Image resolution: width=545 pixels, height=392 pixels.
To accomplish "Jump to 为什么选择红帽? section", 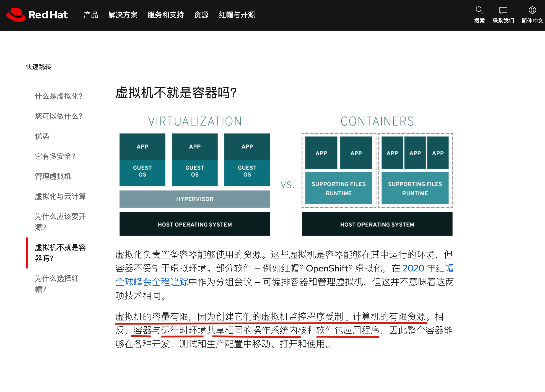I will (57, 284).
